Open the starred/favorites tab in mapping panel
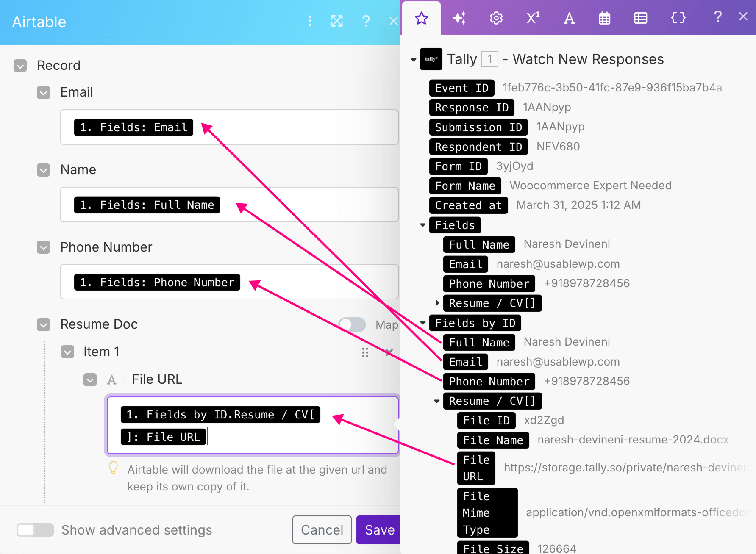Screen dimensions: 756x554 (x=422, y=18)
